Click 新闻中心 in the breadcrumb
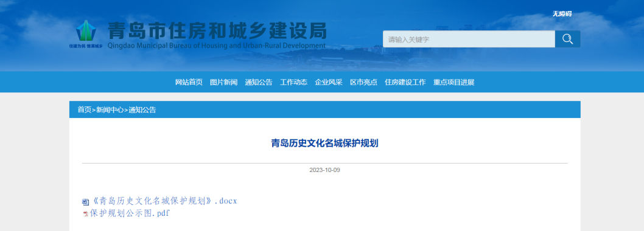Screen dimensions: 644x231 click(110, 109)
